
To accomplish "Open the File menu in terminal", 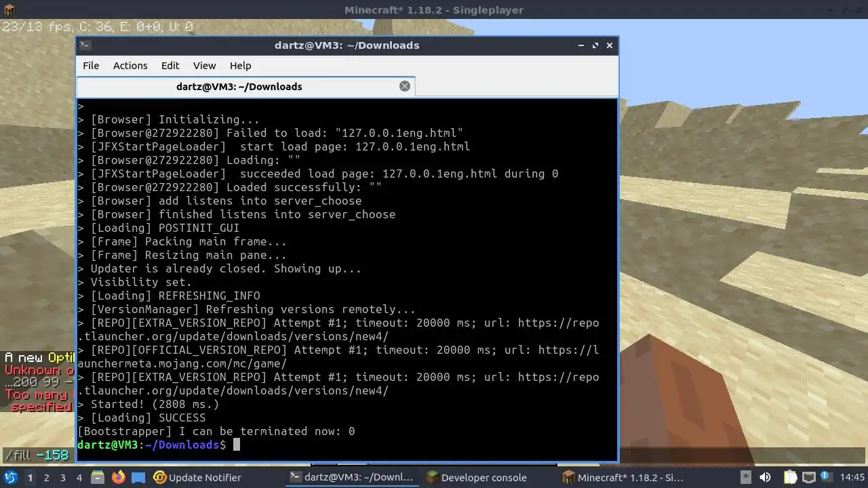I will coord(91,66).
